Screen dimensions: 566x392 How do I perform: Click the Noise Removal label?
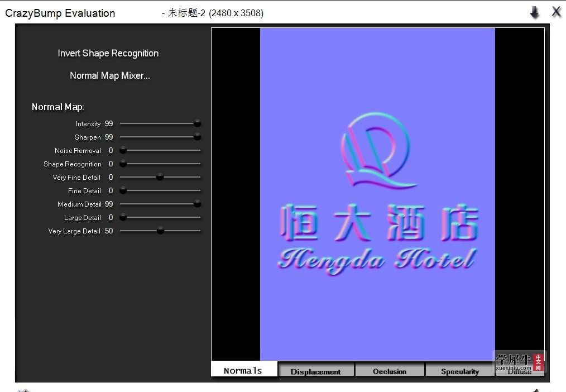pyautogui.click(x=78, y=151)
